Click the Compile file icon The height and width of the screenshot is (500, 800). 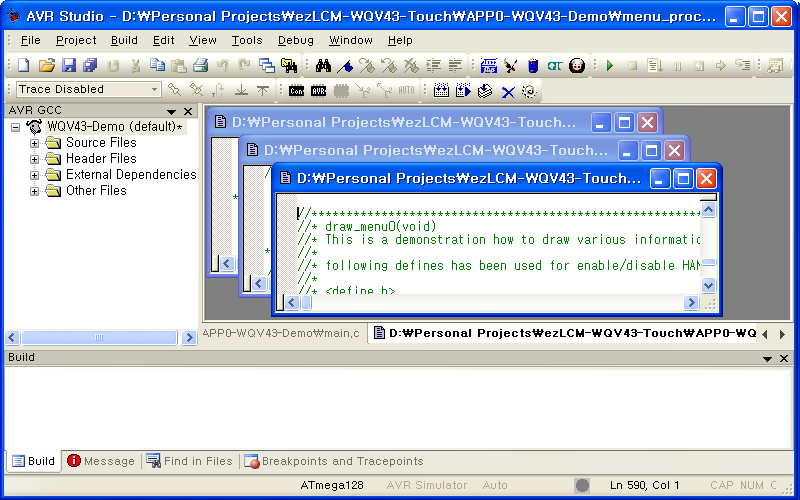(485, 91)
